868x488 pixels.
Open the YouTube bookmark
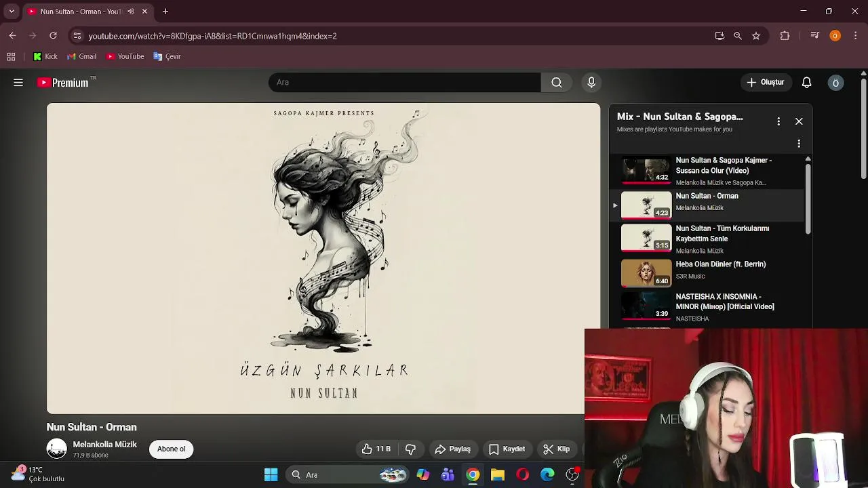(125, 56)
